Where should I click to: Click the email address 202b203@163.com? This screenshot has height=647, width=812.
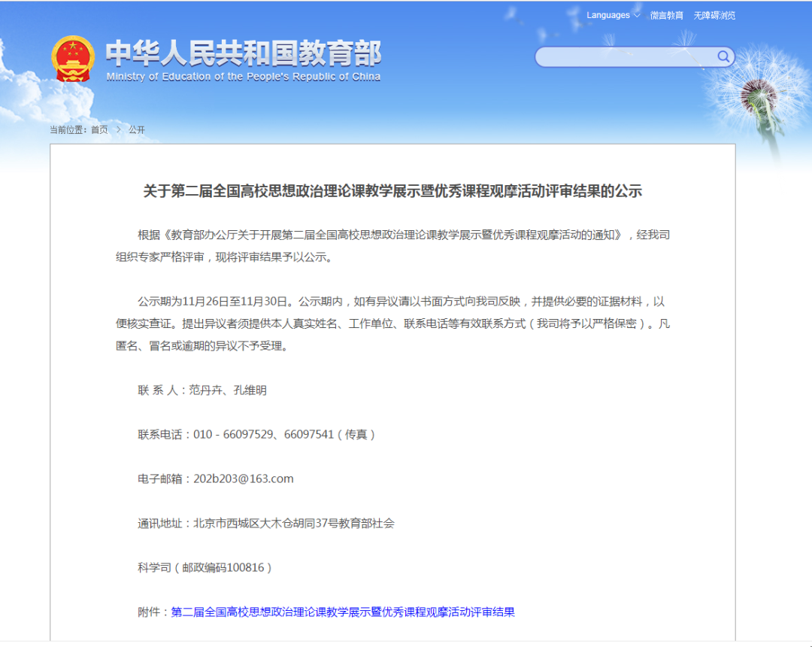point(244,478)
